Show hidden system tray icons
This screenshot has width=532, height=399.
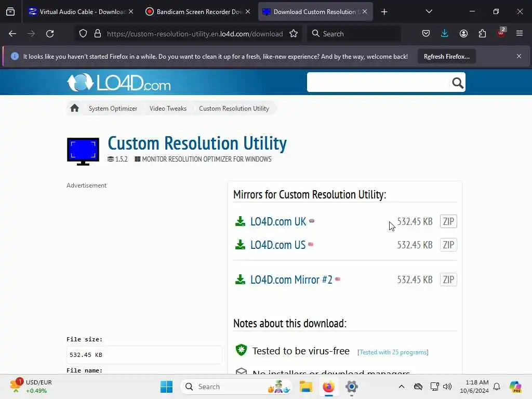click(x=402, y=387)
